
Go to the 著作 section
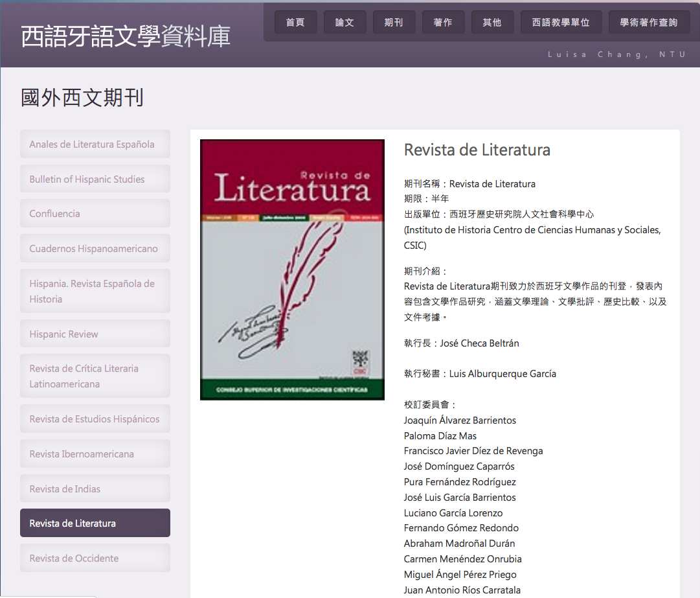click(x=443, y=22)
